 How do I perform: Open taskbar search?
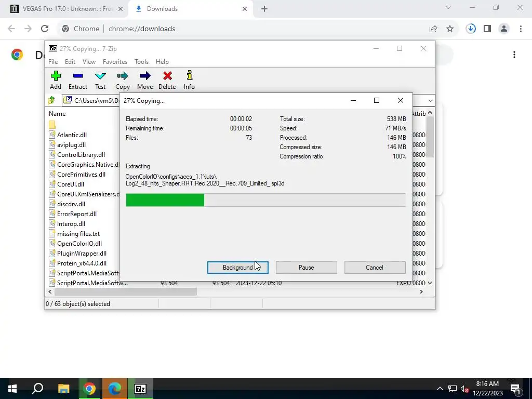37,389
